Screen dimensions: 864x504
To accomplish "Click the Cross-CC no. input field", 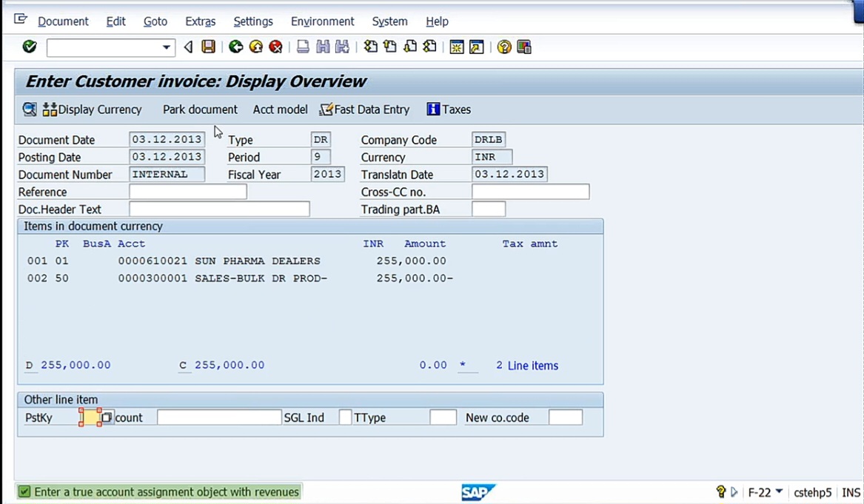I will pyautogui.click(x=531, y=192).
